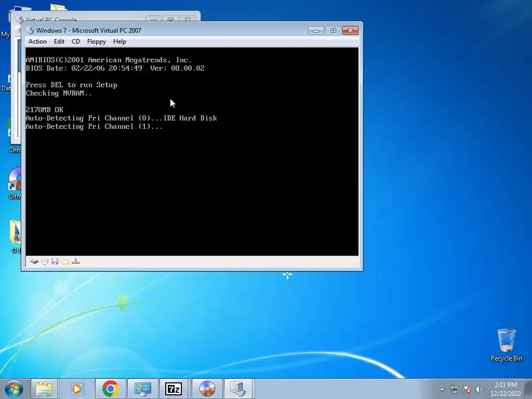The image size is (532, 399).
Task: Open Google Chrome from the taskbar
Action: click(x=110, y=389)
